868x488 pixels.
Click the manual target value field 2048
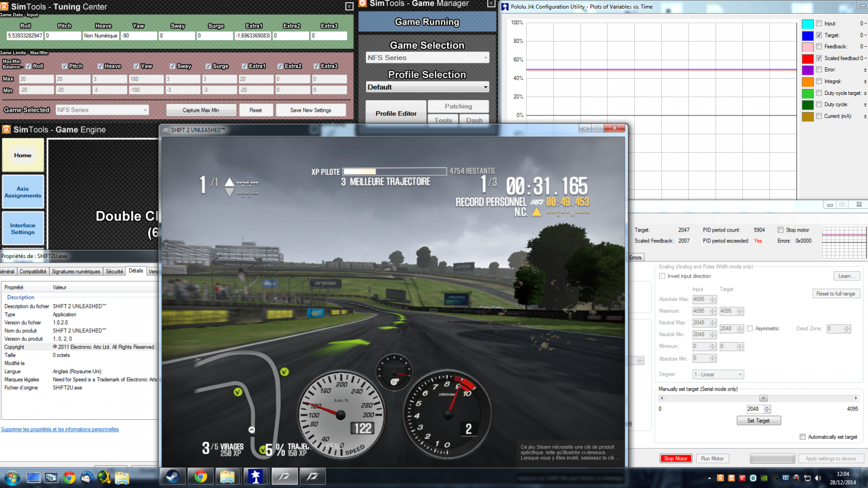click(754, 409)
